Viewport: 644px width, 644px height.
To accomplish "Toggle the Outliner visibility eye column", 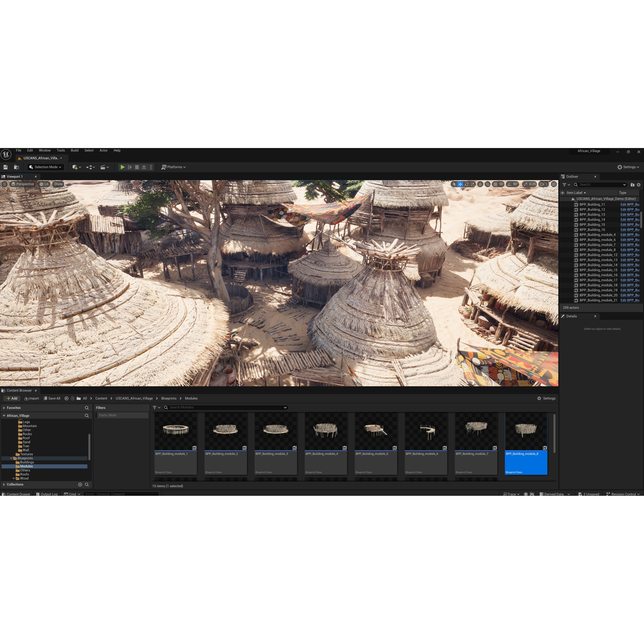I will click(x=562, y=193).
